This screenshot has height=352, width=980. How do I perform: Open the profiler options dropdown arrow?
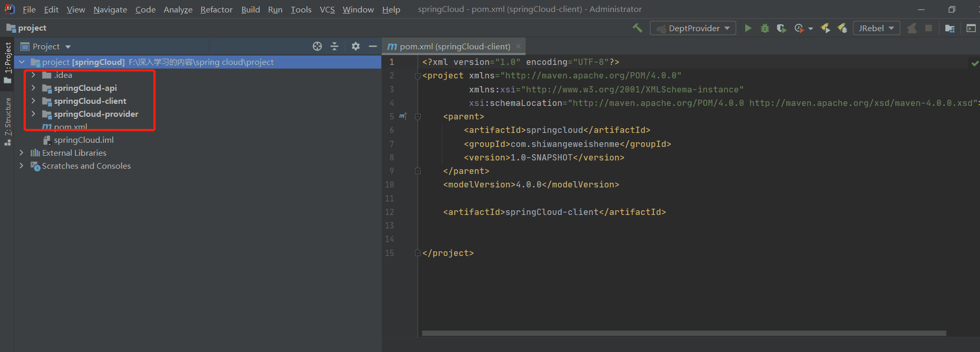click(x=811, y=29)
